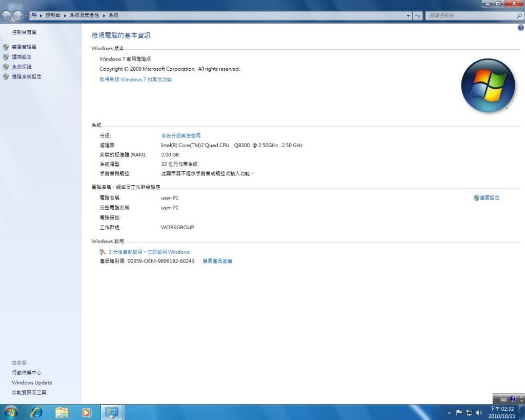The height and width of the screenshot is (420, 525).
Task: Refresh the page with the refresh button
Action: pos(417,16)
